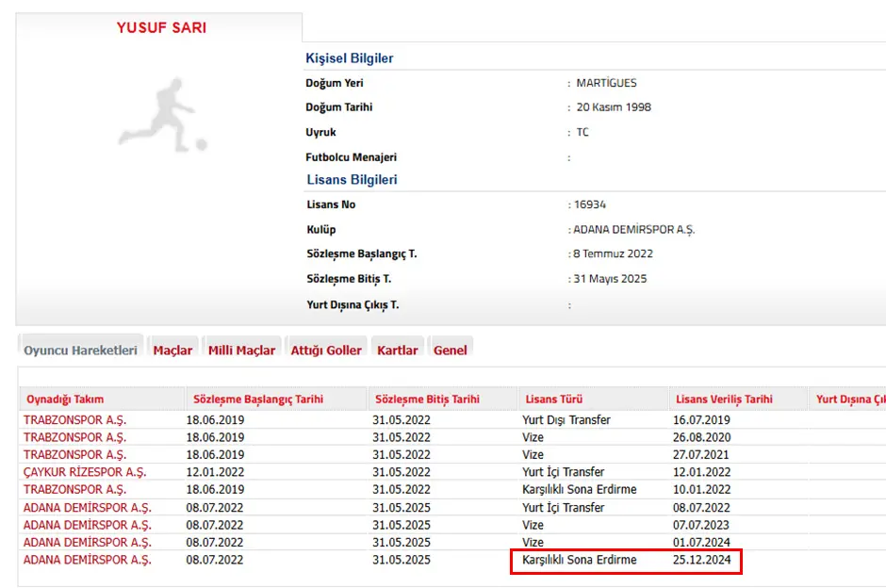Click the highlighted Karşılıklı Sona Erdirme cell
The width and height of the screenshot is (886, 588).
pos(580,560)
